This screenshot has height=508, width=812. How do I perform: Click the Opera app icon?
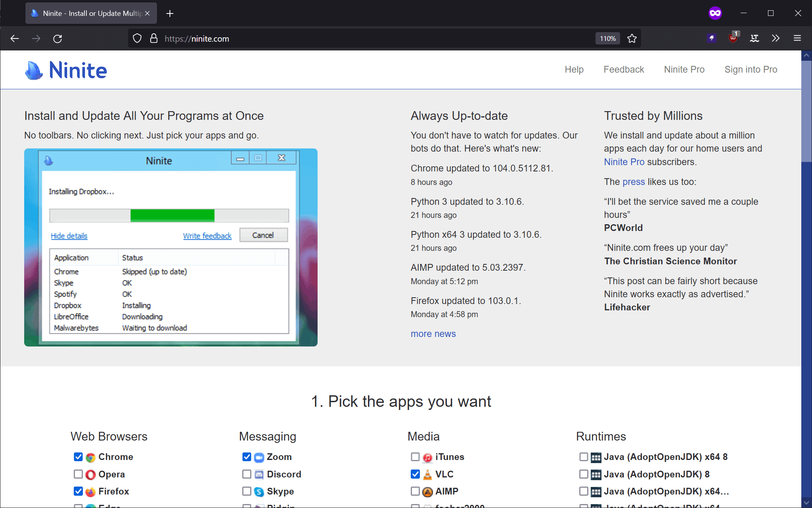90,475
